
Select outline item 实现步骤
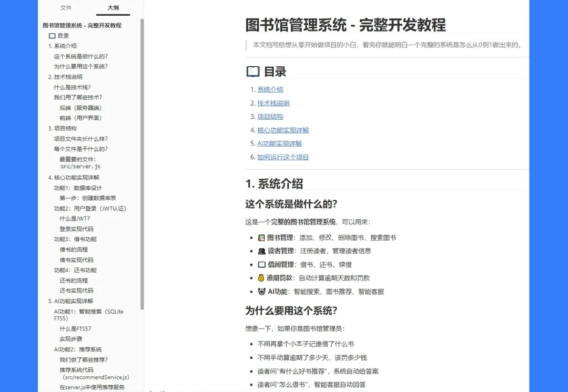(x=70, y=339)
